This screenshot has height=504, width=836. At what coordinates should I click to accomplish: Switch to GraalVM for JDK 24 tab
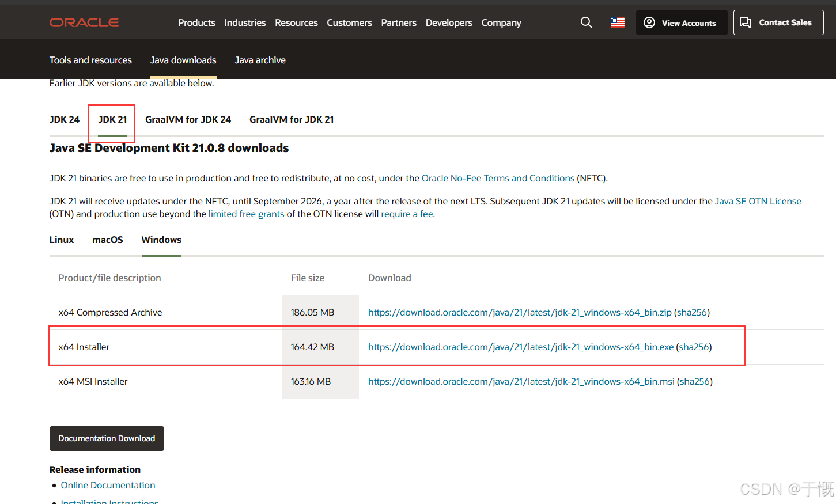(188, 119)
